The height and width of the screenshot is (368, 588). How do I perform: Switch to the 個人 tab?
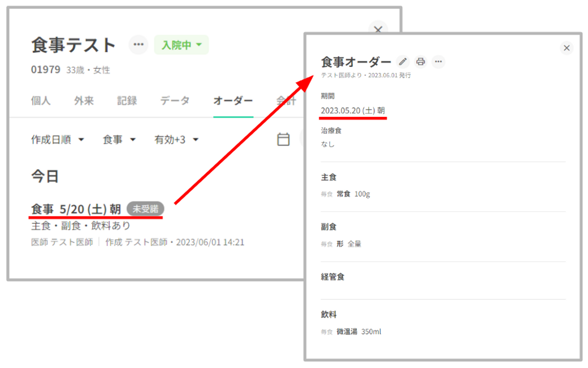pos(41,101)
